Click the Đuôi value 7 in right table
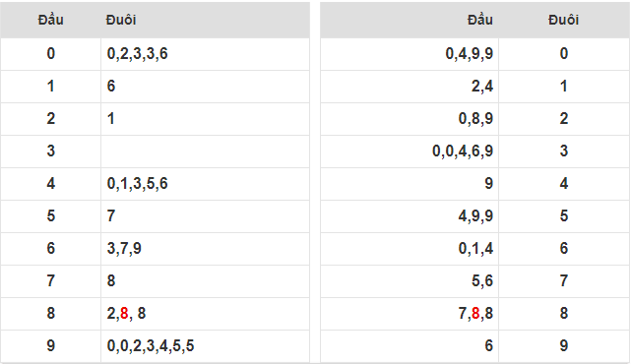The width and height of the screenshot is (631, 364). point(563,280)
